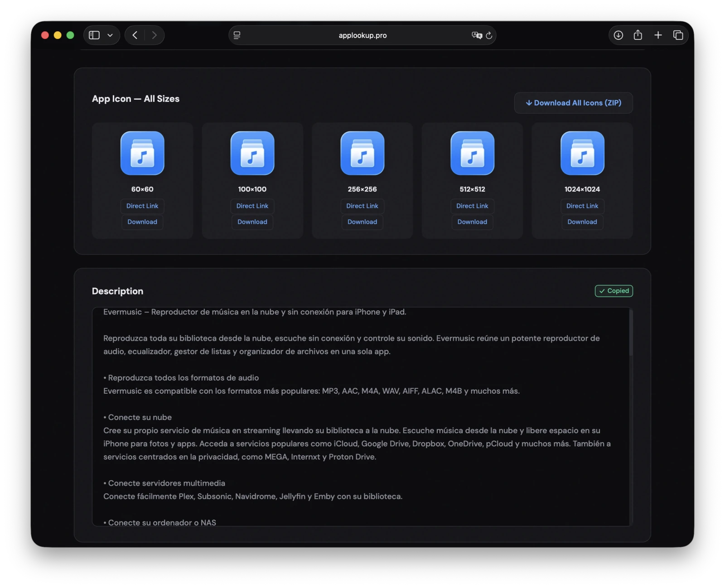Download the 1024×1024 icon
The width and height of the screenshot is (725, 588).
point(582,222)
